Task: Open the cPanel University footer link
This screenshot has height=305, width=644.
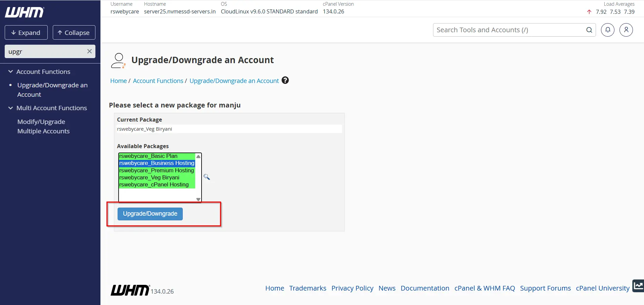Action: pos(603,288)
